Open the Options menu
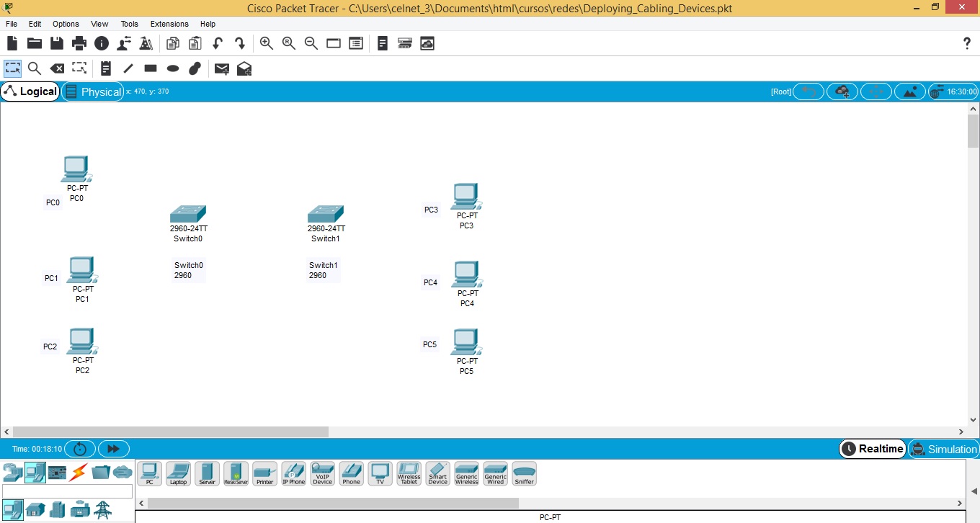 coord(66,24)
